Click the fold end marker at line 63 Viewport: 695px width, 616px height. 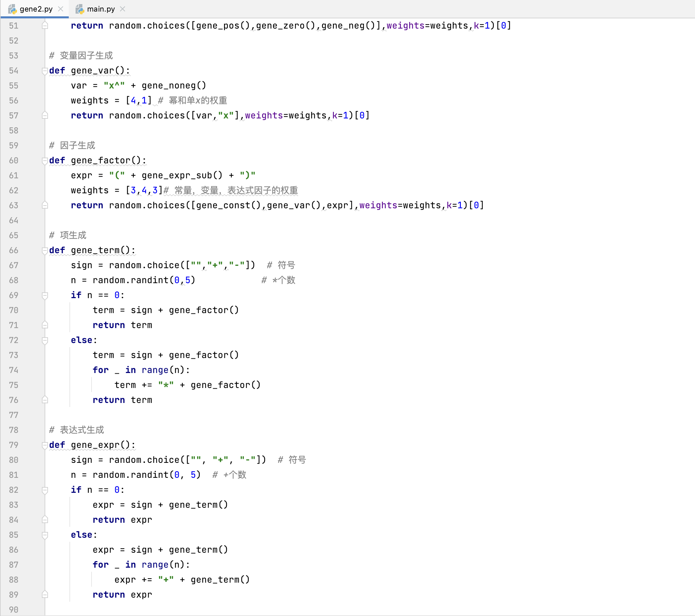pyautogui.click(x=45, y=205)
